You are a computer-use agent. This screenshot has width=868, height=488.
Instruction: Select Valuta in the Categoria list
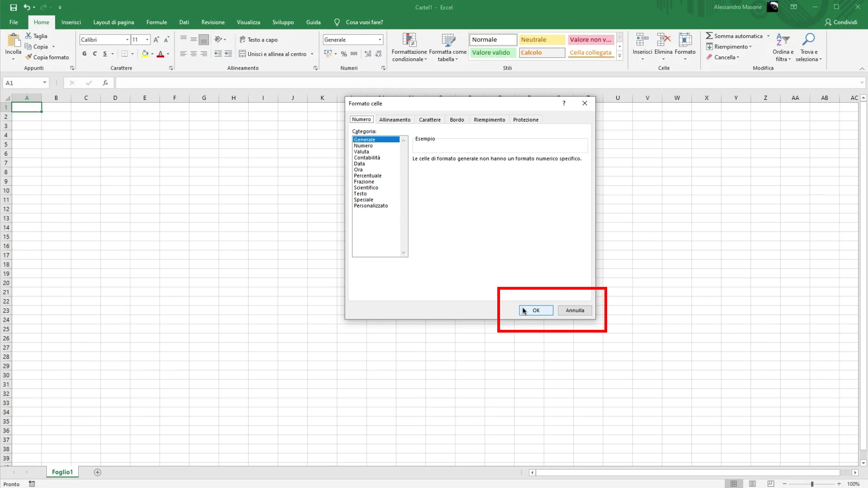[361, 152]
